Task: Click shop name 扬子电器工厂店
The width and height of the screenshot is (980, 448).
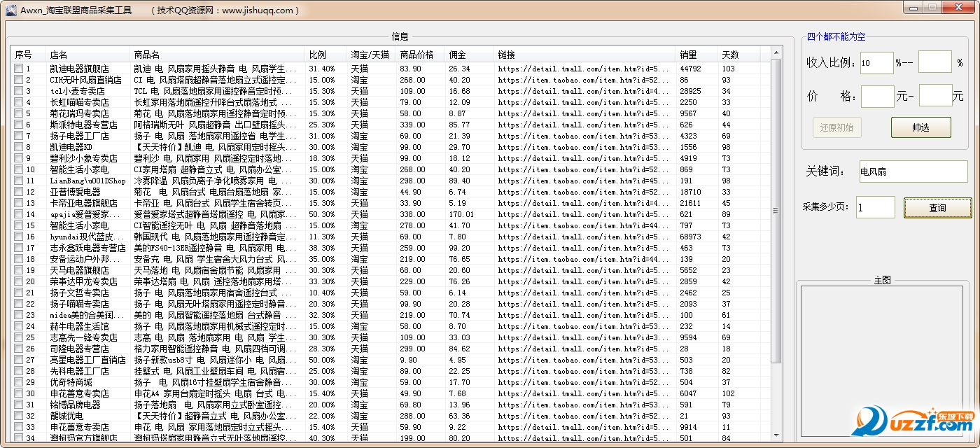Action: (79, 136)
